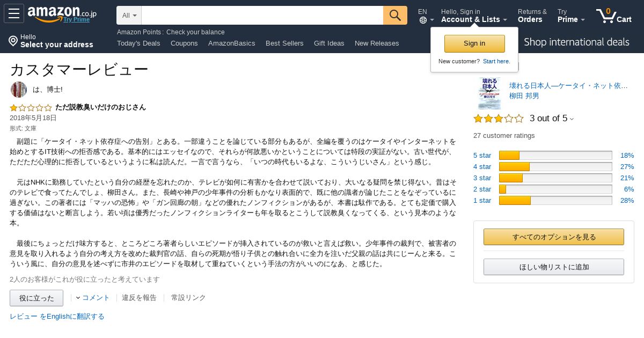Open Gift Ideas
The height and width of the screenshot is (338, 644).
click(x=329, y=43)
